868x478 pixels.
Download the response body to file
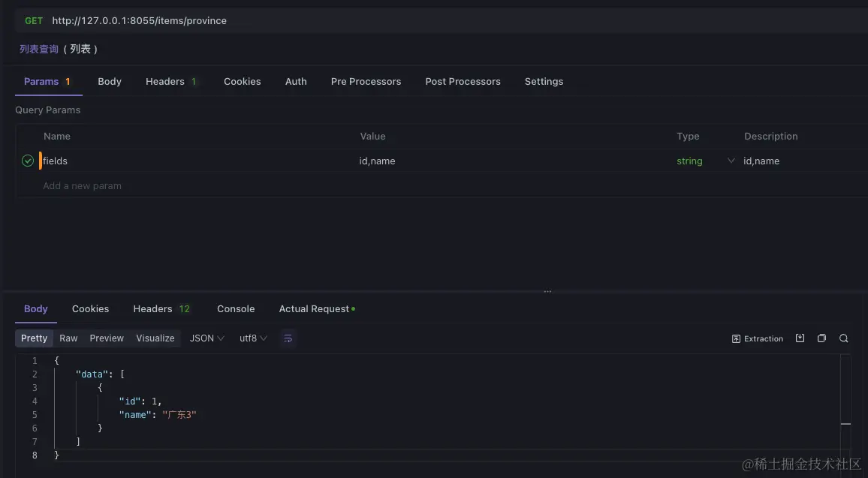[800, 338]
